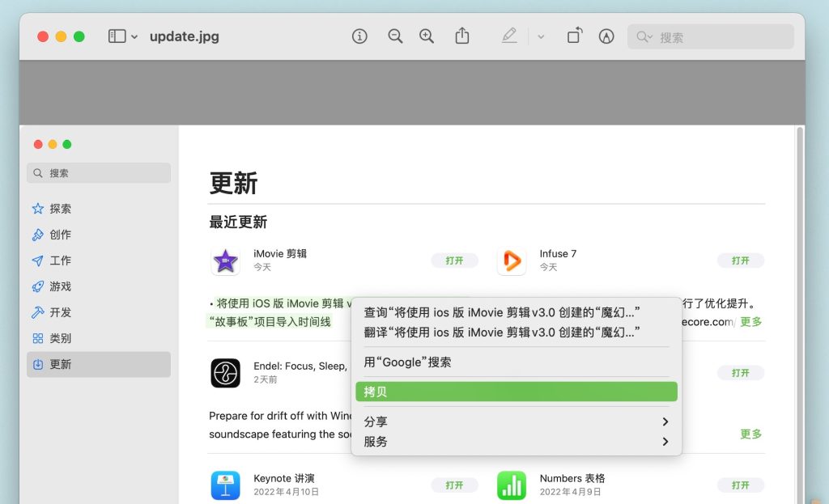Show the Markup toolbar
Screen dimensions: 829x504
coord(606,36)
